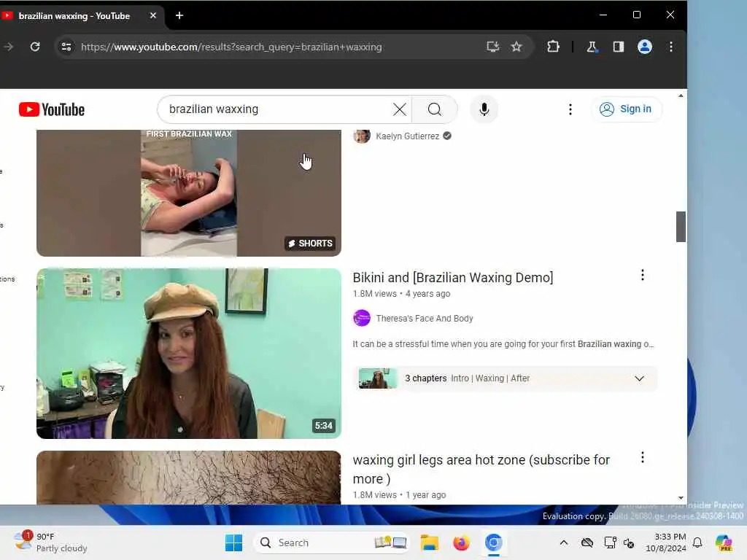Open Bikini and [Brazilian Waxing Demo] title
747x560 pixels.
452,278
